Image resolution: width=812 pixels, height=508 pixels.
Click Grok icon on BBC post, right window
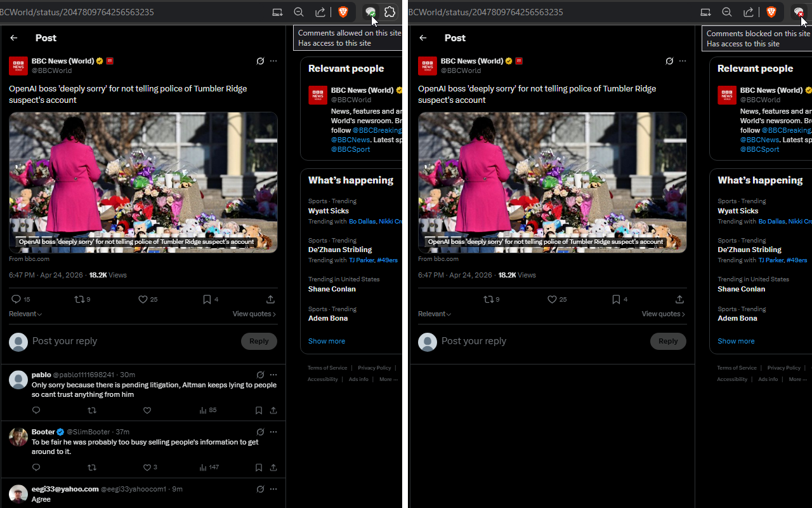tap(669, 61)
